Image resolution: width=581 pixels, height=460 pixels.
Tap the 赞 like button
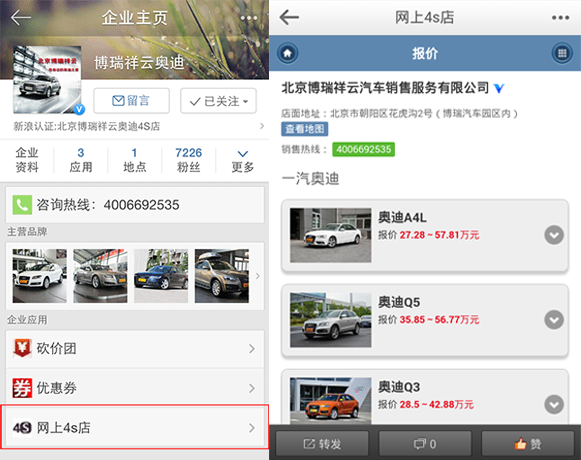tap(528, 444)
